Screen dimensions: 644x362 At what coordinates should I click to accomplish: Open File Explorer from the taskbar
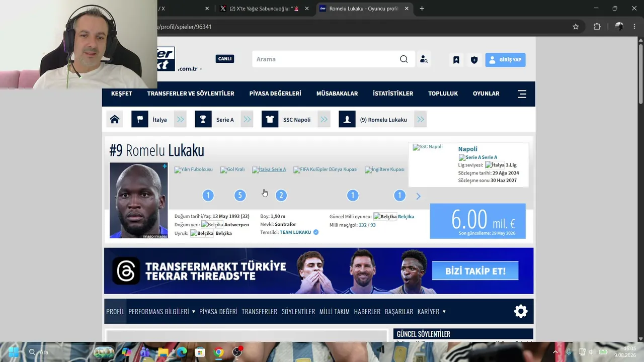coord(163,352)
